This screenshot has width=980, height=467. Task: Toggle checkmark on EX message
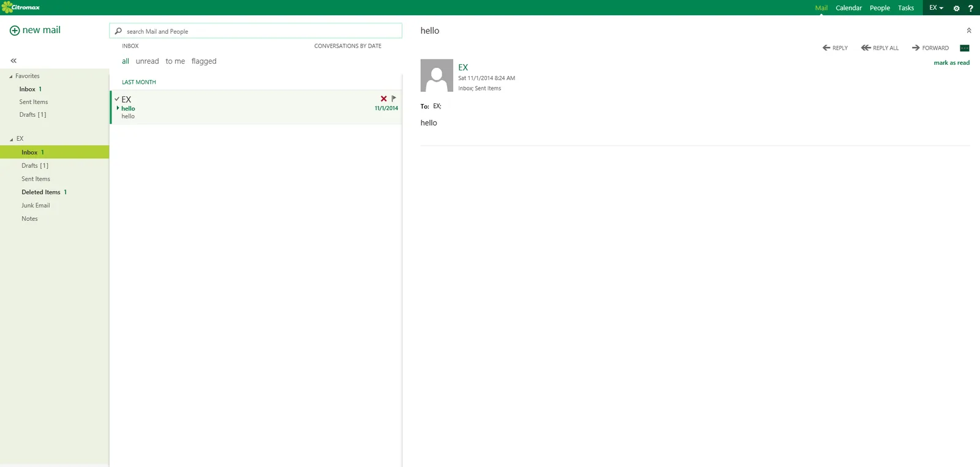coord(117,99)
